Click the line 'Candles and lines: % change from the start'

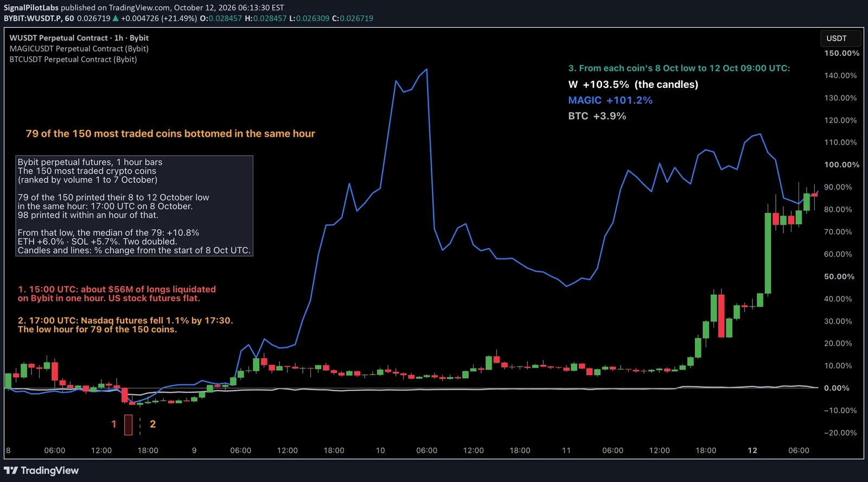pos(134,250)
